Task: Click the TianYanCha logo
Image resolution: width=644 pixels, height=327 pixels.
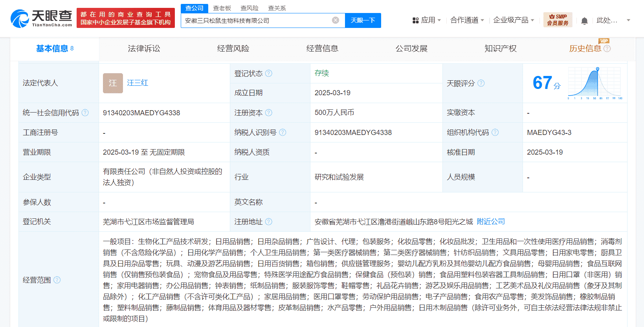Action: pyautogui.click(x=41, y=18)
